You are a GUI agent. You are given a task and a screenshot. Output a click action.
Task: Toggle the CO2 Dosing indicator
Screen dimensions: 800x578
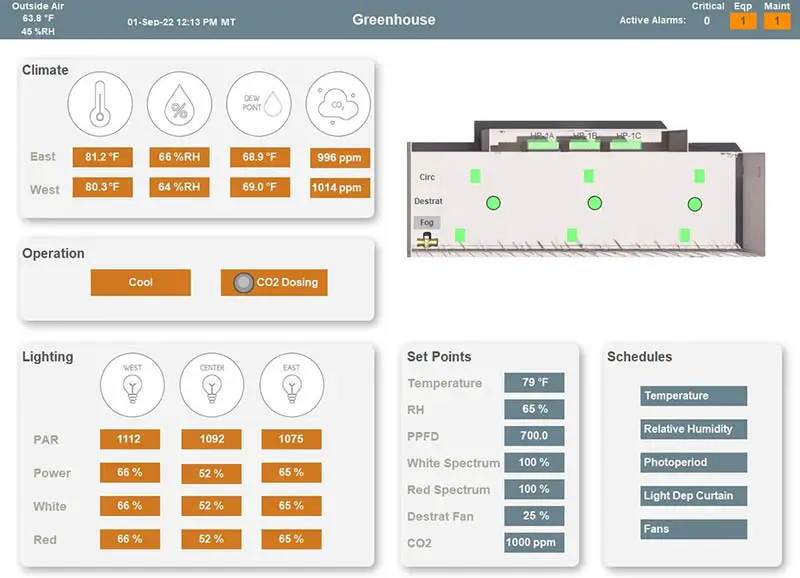(243, 283)
